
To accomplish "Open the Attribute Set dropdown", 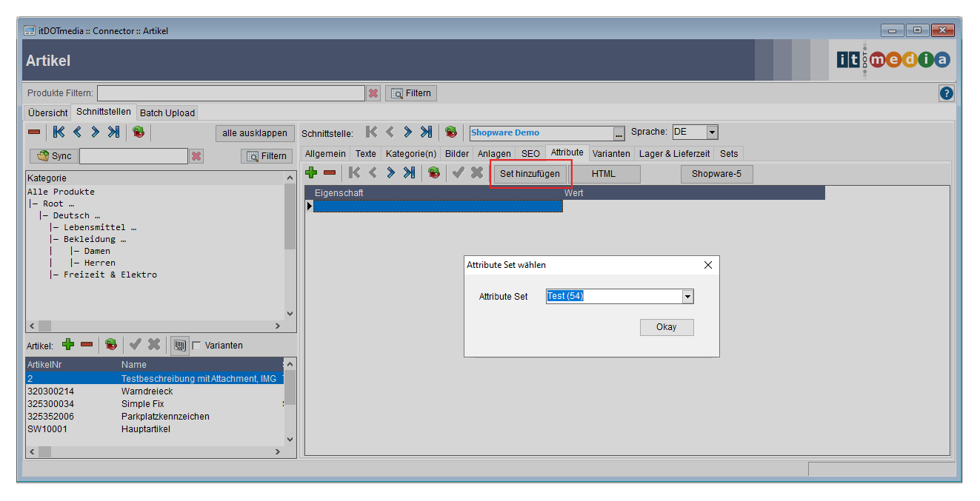I will click(687, 297).
